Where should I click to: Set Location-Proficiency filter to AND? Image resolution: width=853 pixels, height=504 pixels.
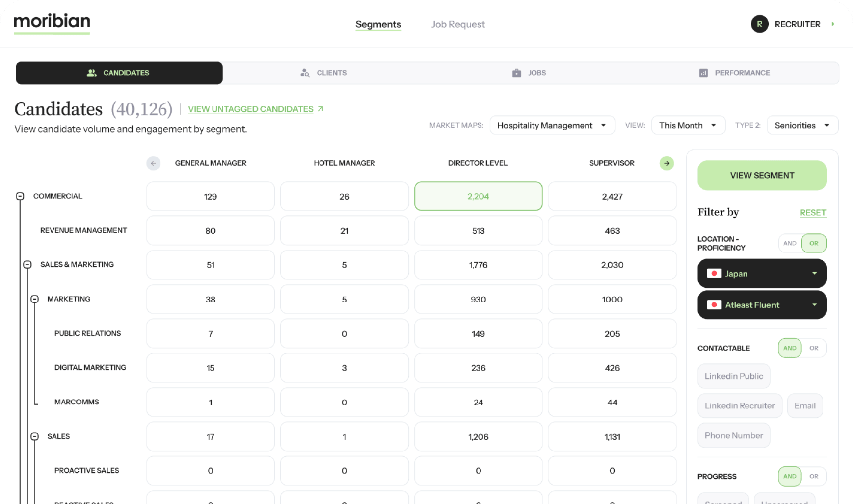pyautogui.click(x=790, y=243)
